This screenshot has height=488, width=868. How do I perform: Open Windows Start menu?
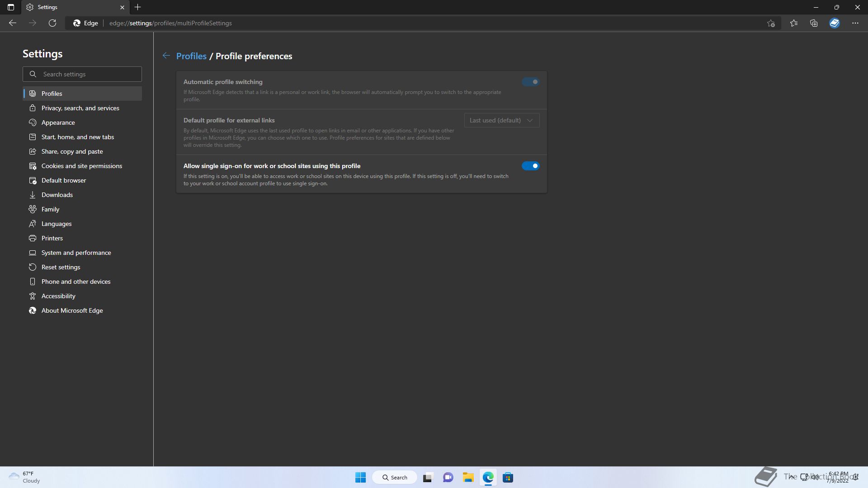click(x=360, y=477)
